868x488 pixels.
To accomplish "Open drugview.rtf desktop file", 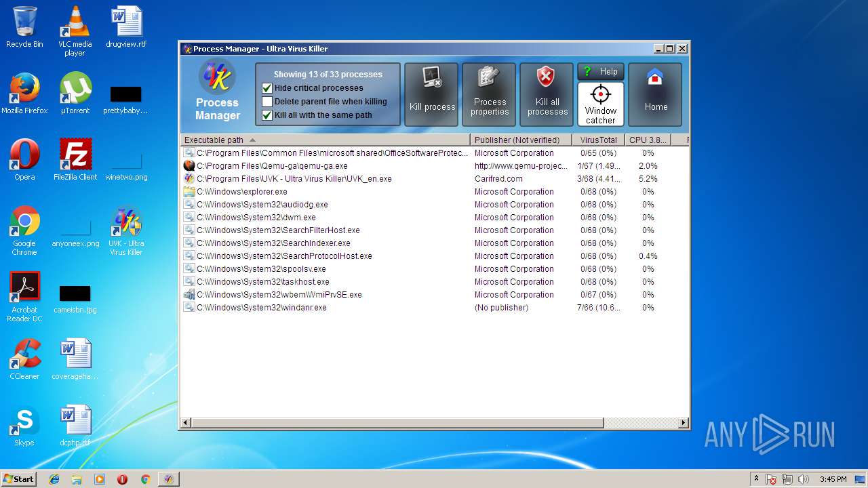I will pos(126,27).
